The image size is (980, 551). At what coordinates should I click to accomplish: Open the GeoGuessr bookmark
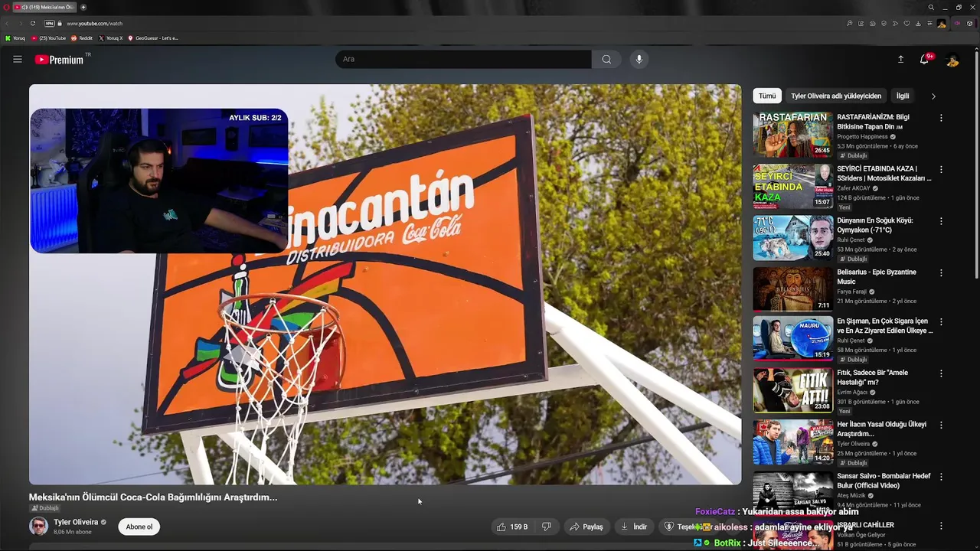pyautogui.click(x=153, y=37)
